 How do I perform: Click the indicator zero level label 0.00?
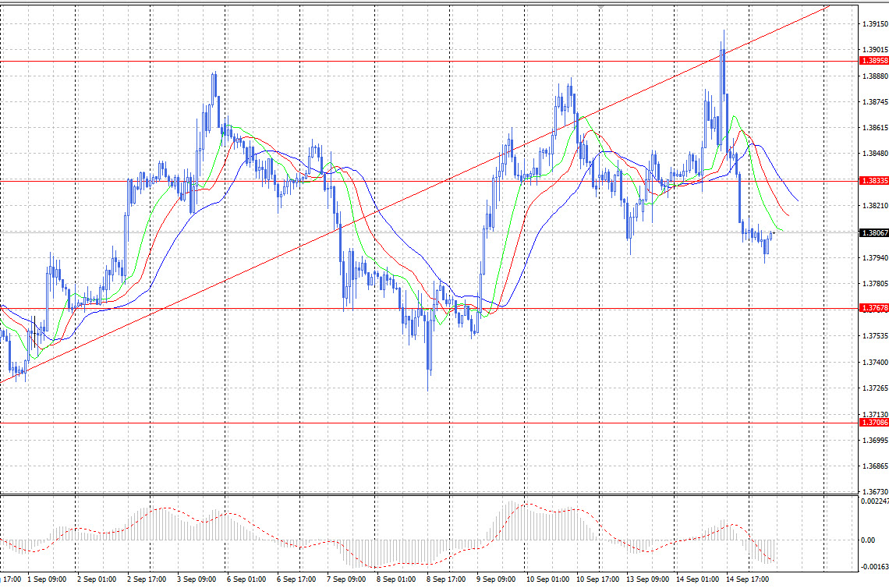[x=867, y=540]
